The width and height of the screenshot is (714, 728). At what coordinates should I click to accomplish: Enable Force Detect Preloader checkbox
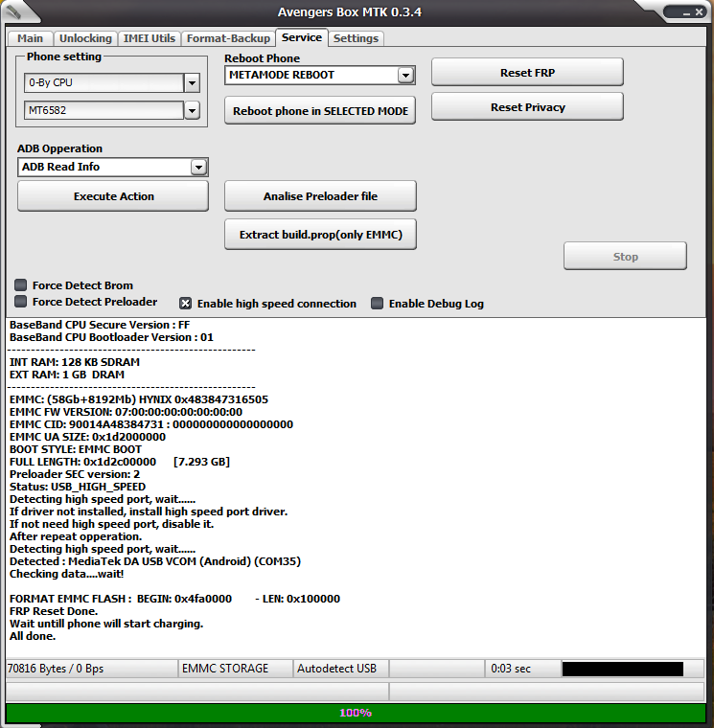click(x=20, y=302)
